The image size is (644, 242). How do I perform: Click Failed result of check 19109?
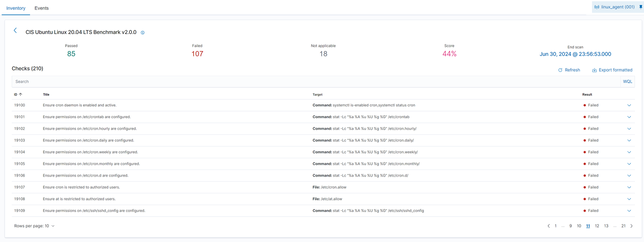point(591,211)
